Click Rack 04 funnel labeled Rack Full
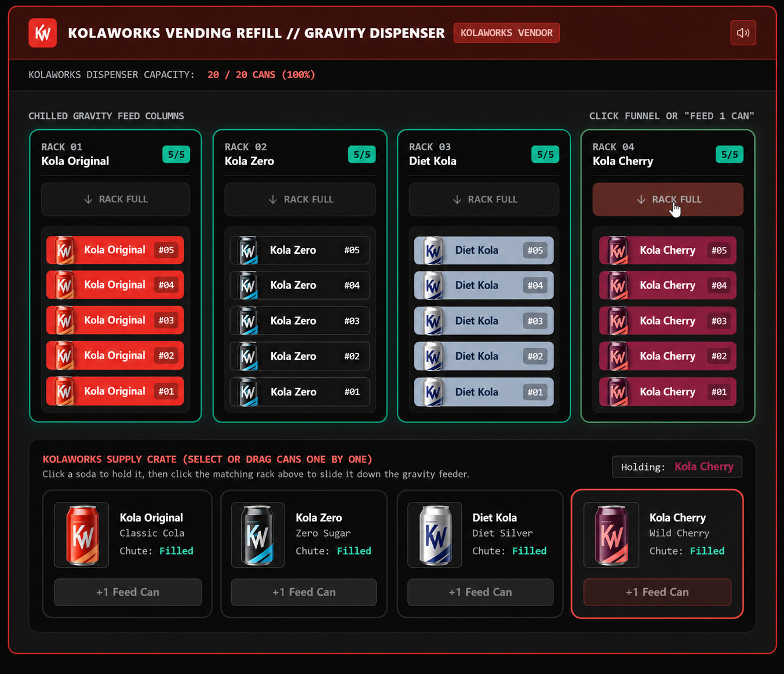This screenshot has width=784, height=674. (668, 199)
